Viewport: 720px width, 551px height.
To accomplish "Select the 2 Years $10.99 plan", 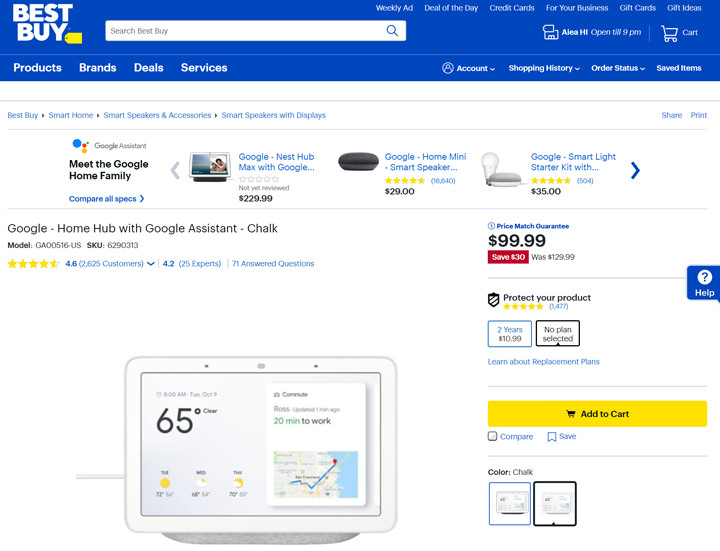I will (x=510, y=334).
